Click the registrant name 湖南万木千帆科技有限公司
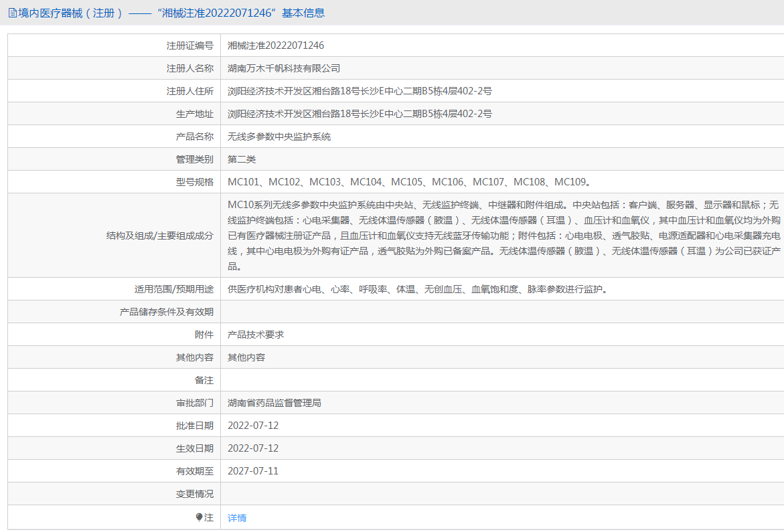 click(x=284, y=68)
